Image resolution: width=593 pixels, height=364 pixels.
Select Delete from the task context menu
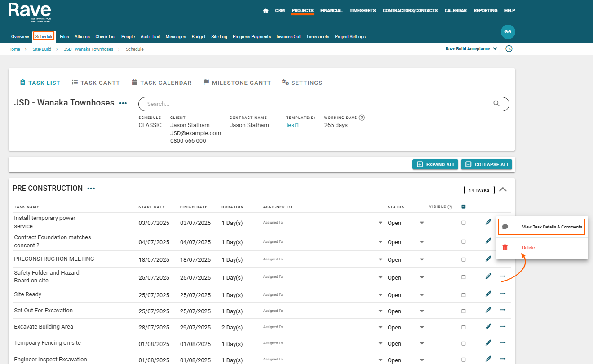click(x=528, y=248)
